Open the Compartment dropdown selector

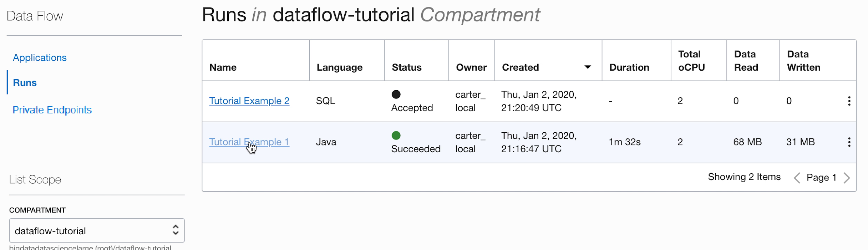[97, 231]
